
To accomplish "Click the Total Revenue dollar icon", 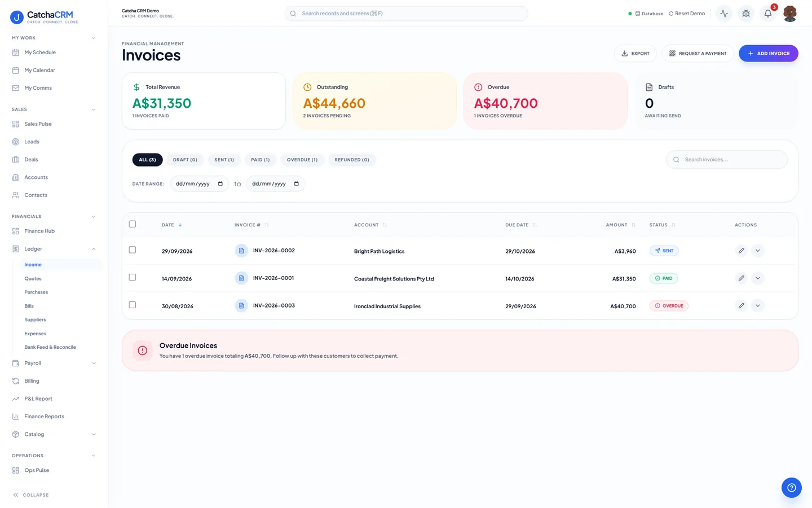I will [136, 87].
